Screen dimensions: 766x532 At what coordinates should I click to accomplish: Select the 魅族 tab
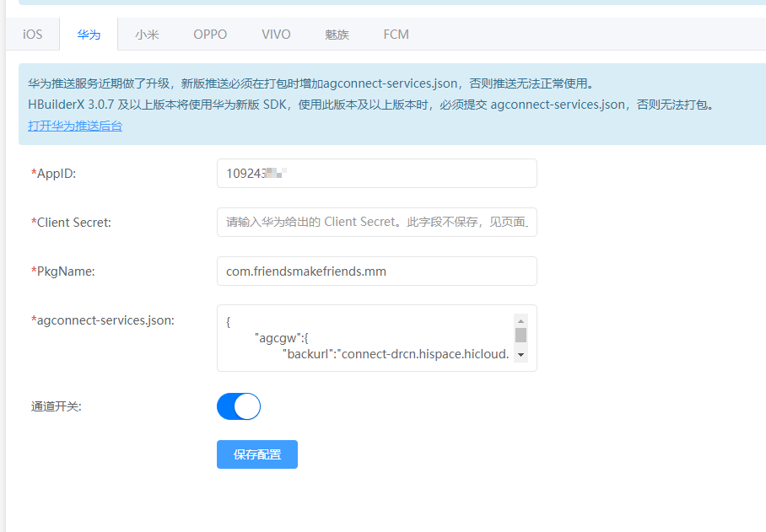pos(337,35)
